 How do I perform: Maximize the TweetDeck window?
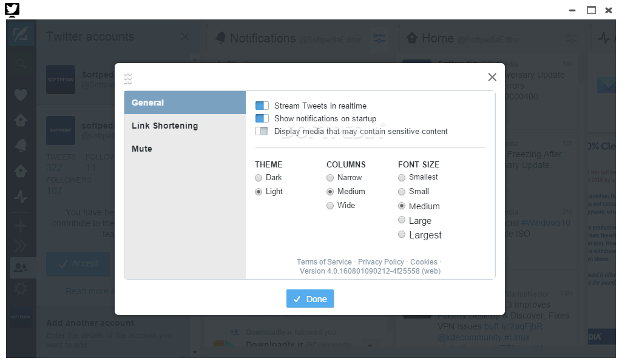591,10
